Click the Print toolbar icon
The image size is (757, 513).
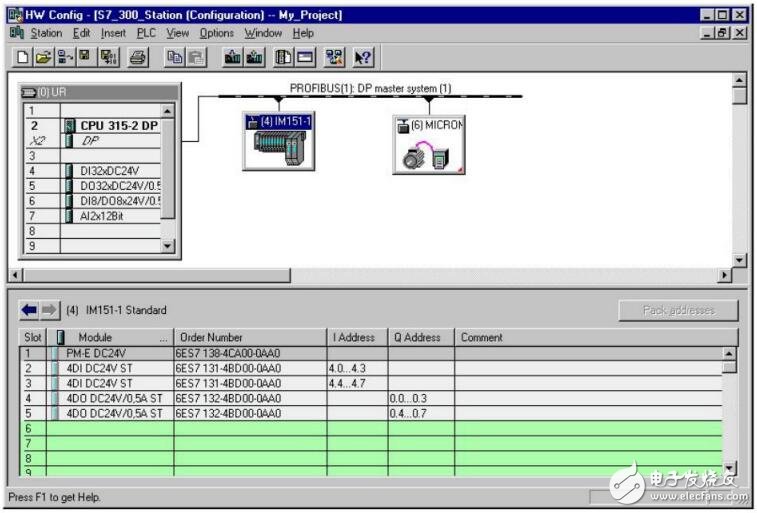pyautogui.click(x=134, y=58)
